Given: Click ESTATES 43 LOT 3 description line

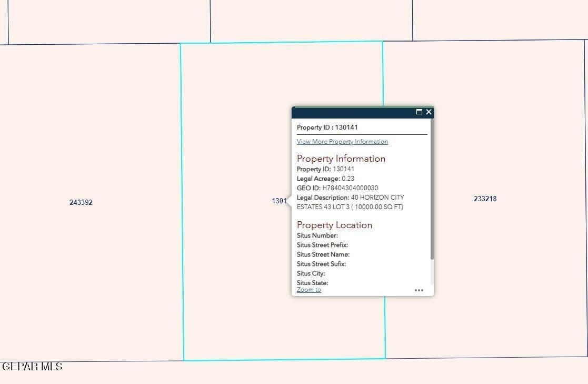Looking at the screenshot, I should coord(350,207).
